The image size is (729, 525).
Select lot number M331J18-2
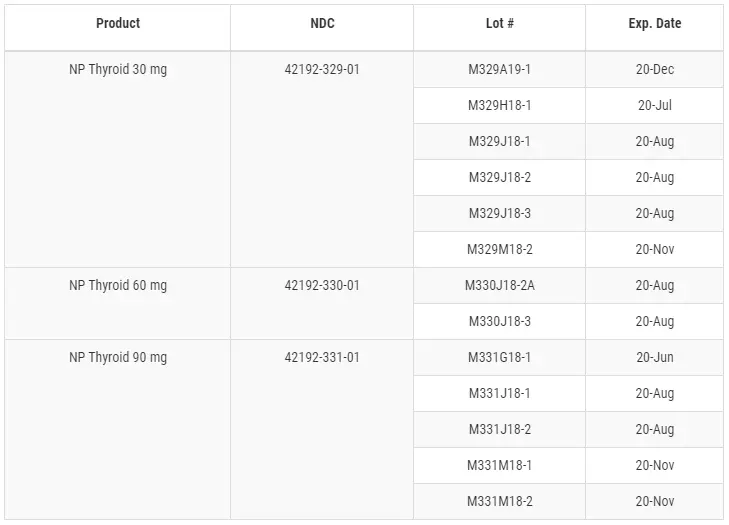coord(499,430)
